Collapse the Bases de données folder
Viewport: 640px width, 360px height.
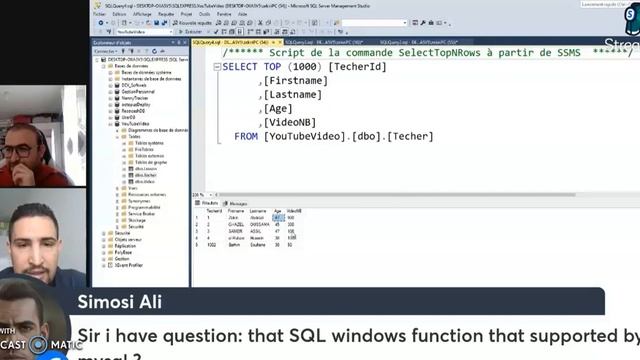104,66
